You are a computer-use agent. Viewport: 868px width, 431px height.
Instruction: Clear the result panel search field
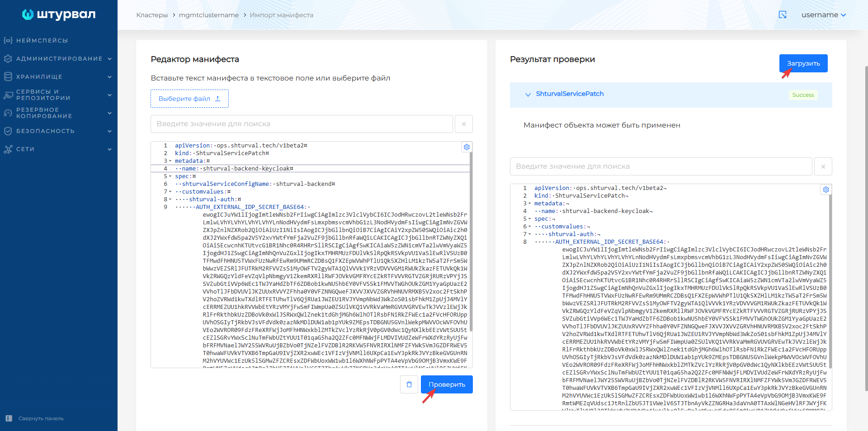[x=823, y=166]
